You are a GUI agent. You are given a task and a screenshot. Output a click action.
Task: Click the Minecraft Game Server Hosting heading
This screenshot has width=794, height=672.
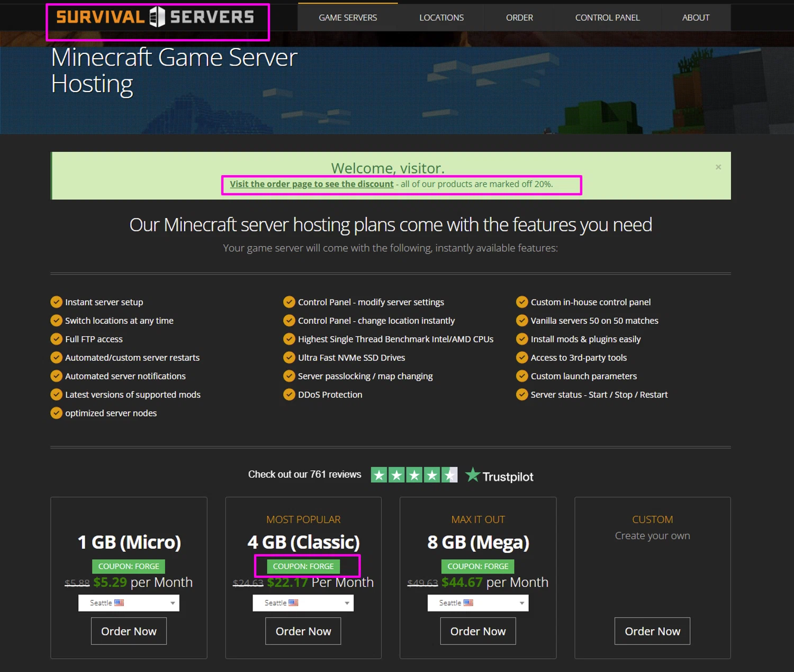(x=174, y=70)
